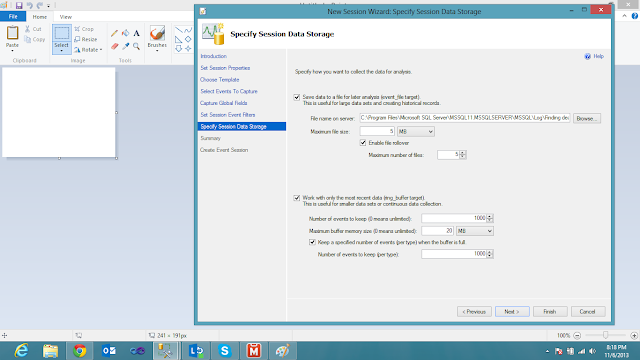The height and width of the screenshot is (360, 640).
Task: Click Crop in the Paint Image group
Action: (84, 29)
